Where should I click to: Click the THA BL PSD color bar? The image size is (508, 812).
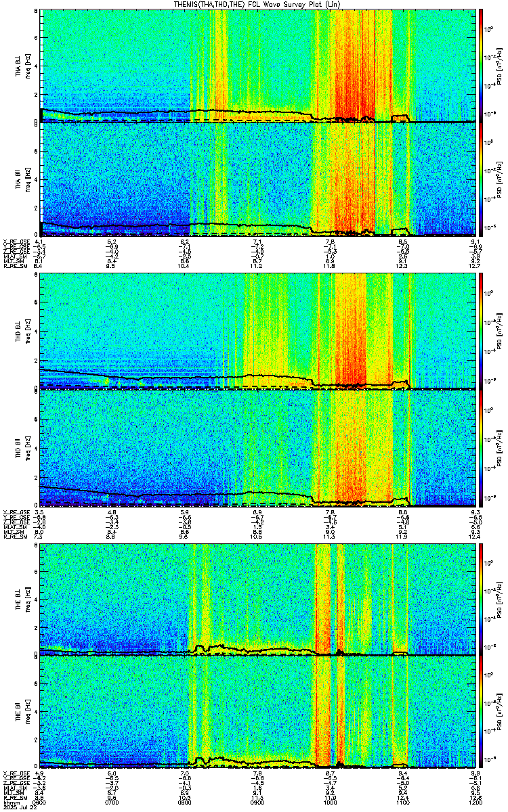pos(482,65)
